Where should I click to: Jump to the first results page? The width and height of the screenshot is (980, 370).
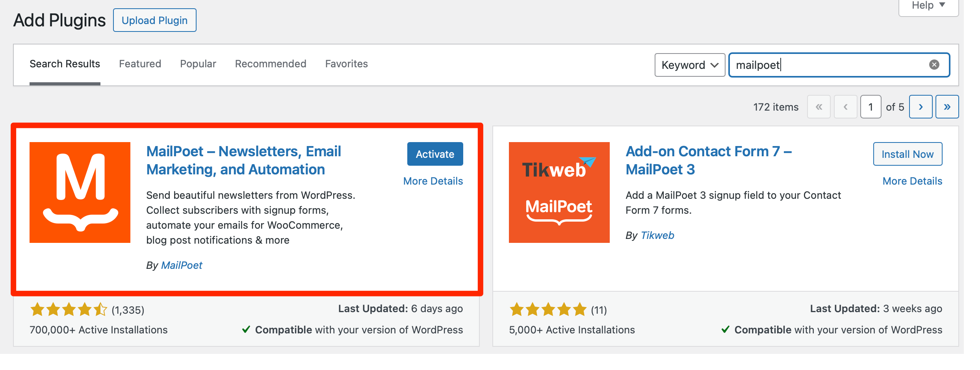point(819,107)
